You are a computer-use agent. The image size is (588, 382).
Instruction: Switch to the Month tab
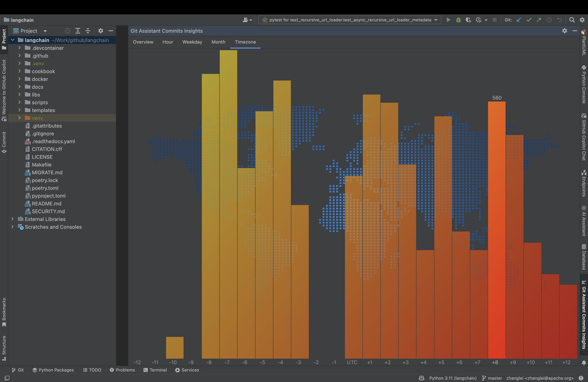pyautogui.click(x=218, y=42)
